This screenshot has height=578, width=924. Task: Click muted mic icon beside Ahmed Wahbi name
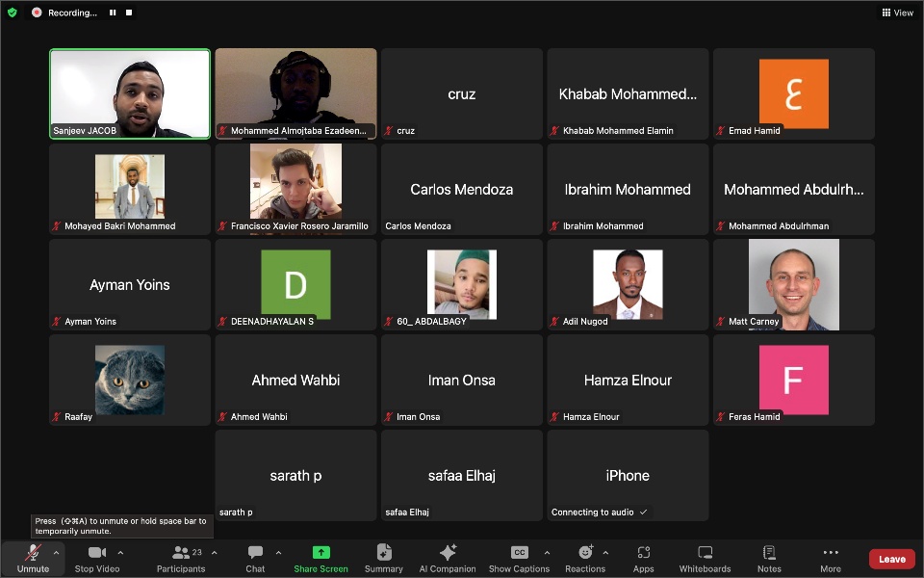pyautogui.click(x=222, y=417)
